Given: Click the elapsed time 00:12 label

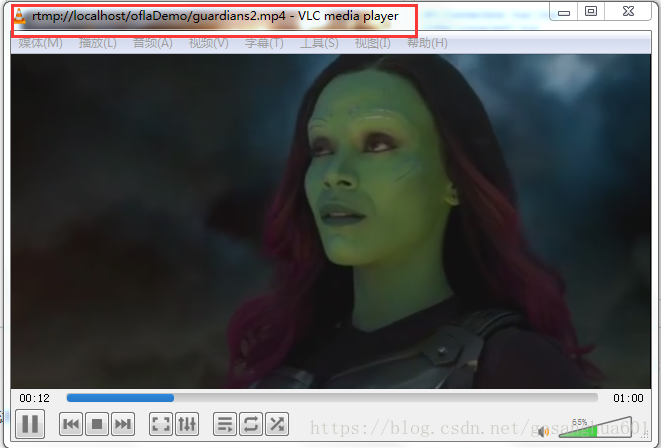Looking at the screenshot, I should (x=35, y=398).
